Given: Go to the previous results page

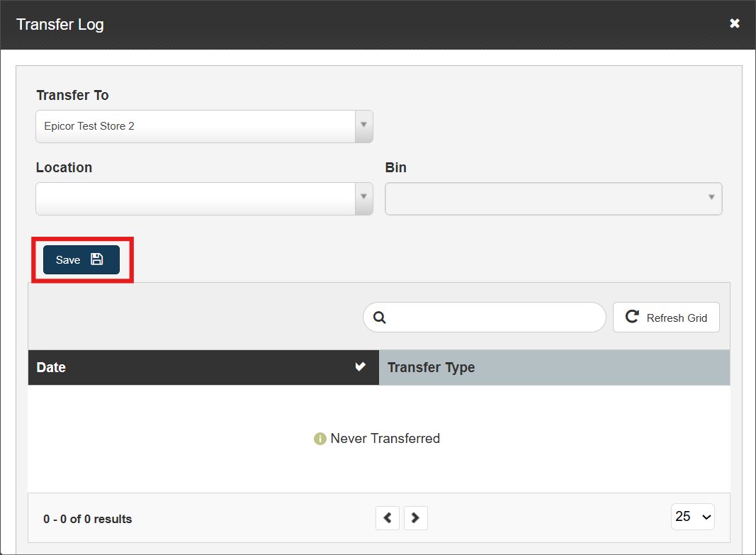Looking at the screenshot, I should [387, 518].
